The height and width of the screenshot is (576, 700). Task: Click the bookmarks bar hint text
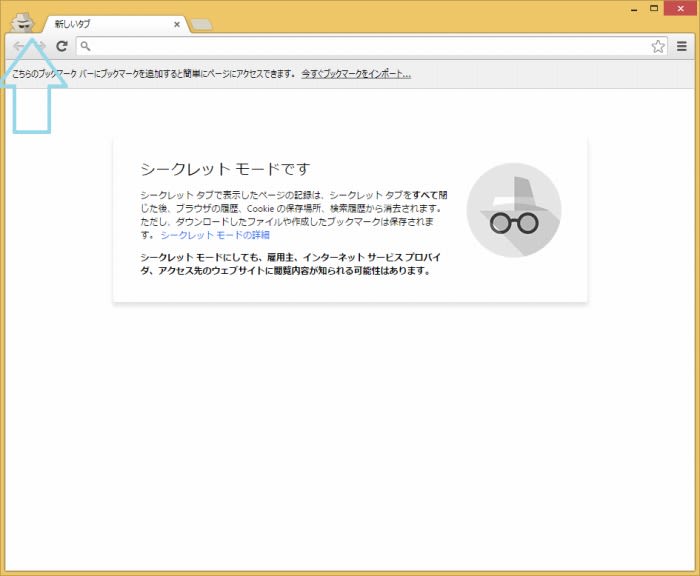[x=153, y=74]
